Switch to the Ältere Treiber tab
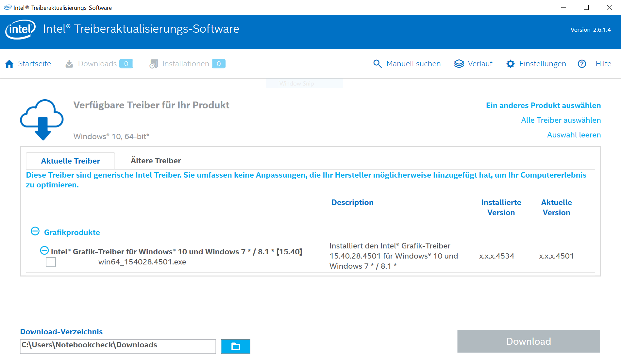The height and width of the screenshot is (364, 621). 156,161
